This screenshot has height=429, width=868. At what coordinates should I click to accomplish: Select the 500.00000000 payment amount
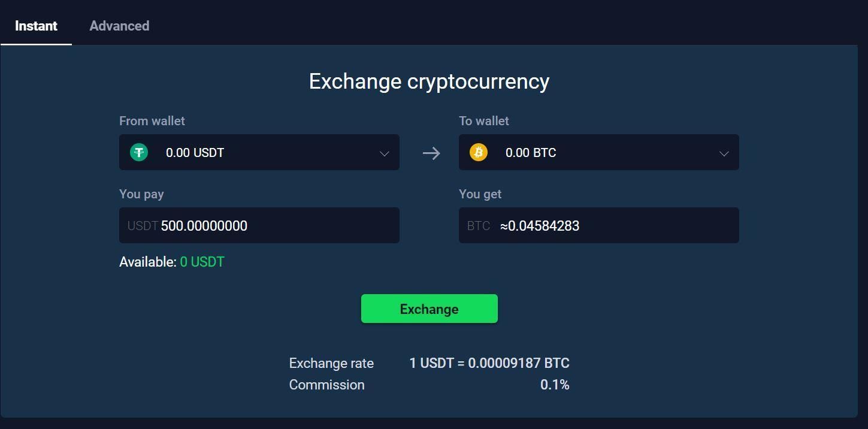pos(204,226)
